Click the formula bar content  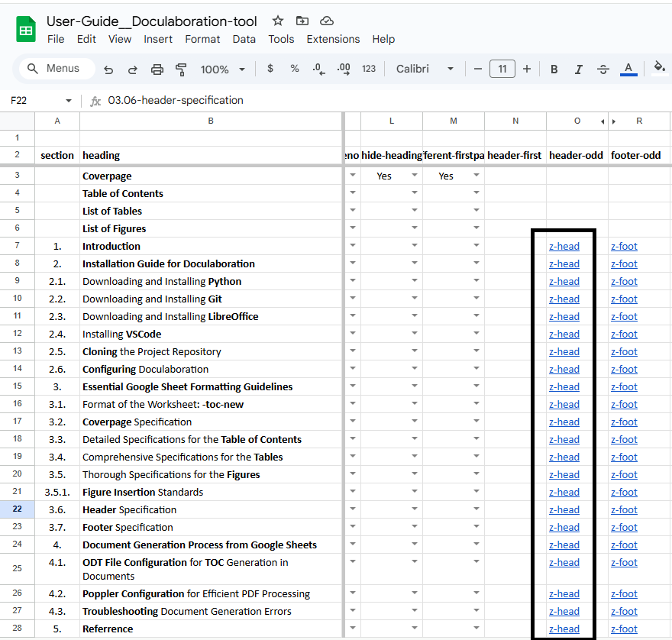[176, 100]
